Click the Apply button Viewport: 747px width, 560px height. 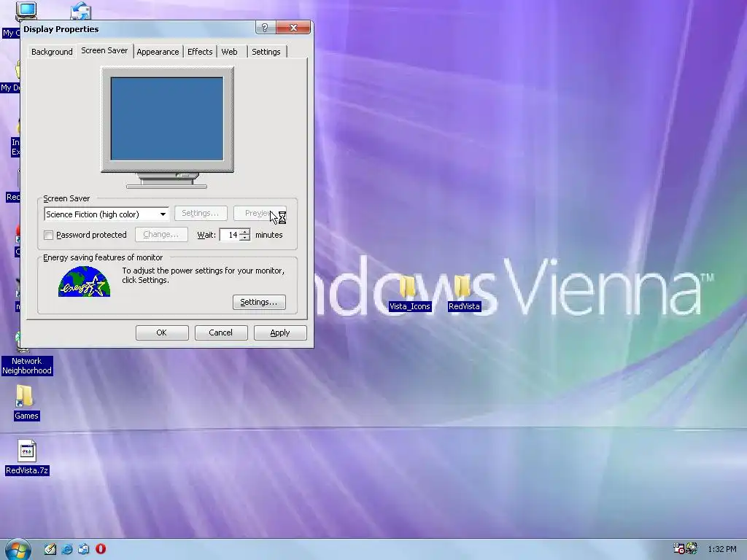280,332
